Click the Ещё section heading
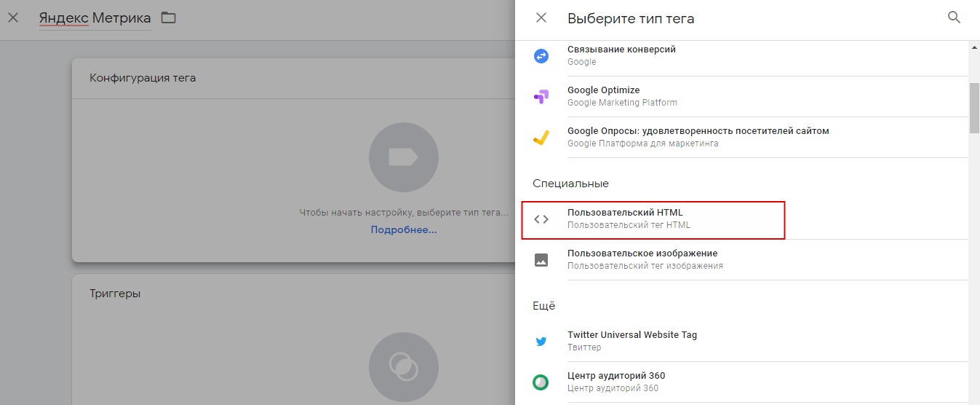Image resolution: width=980 pixels, height=405 pixels. pyautogui.click(x=543, y=306)
